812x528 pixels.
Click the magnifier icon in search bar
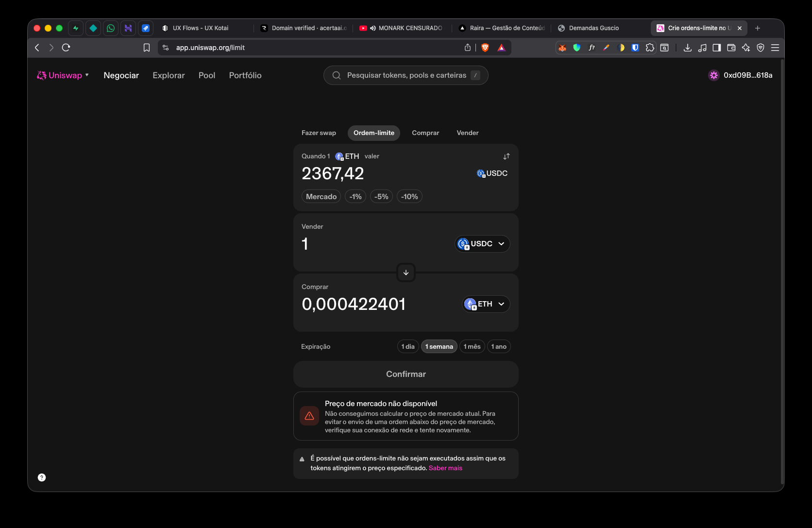click(336, 75)
